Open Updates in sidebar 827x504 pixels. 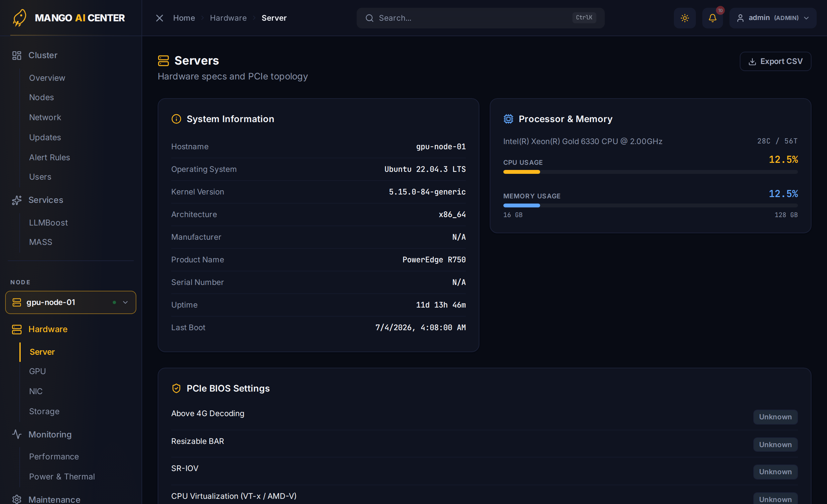click(45, 137)
